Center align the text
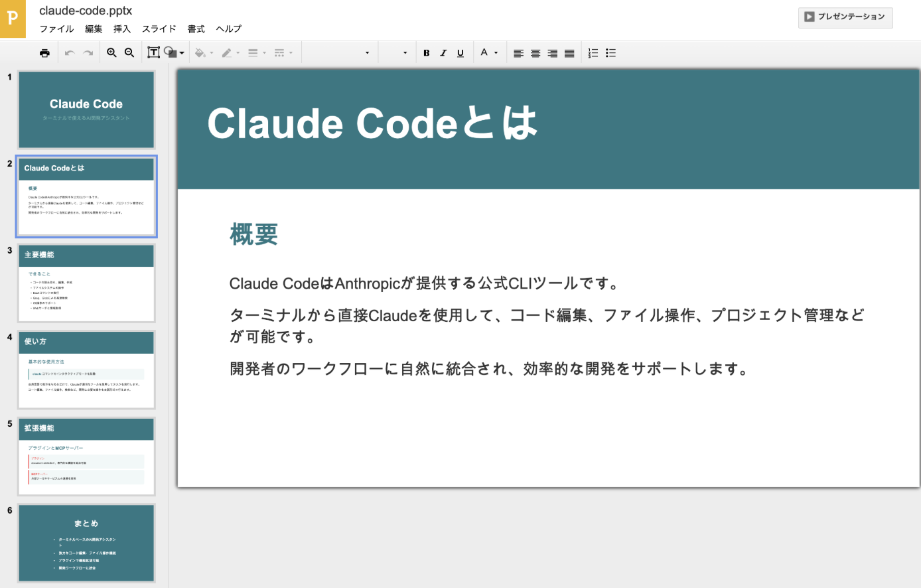921x588 pixels. tap(535, 53)
